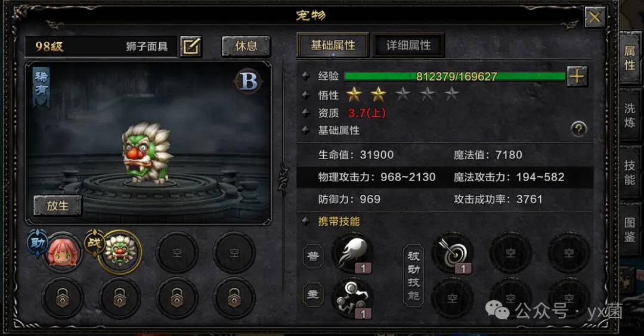Switch to 详细属性 tab

408,45
